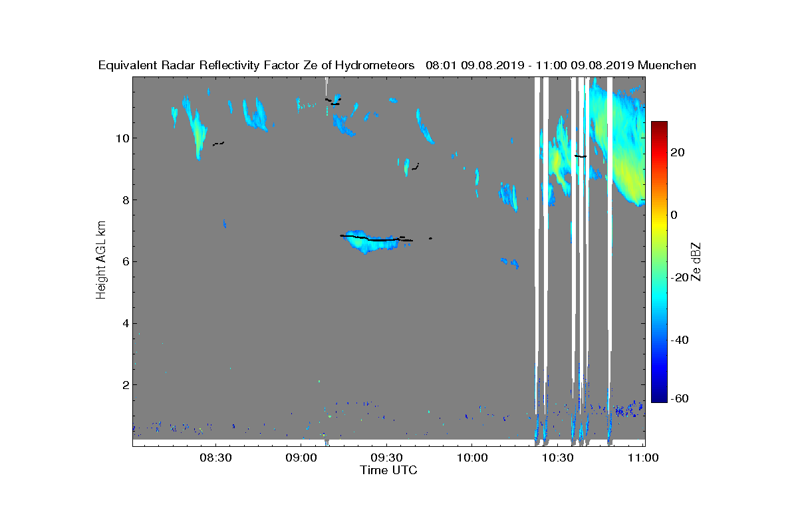798x532 pixels.
Task: Click the 09:00 time tick label
Action: click(300, 458)
